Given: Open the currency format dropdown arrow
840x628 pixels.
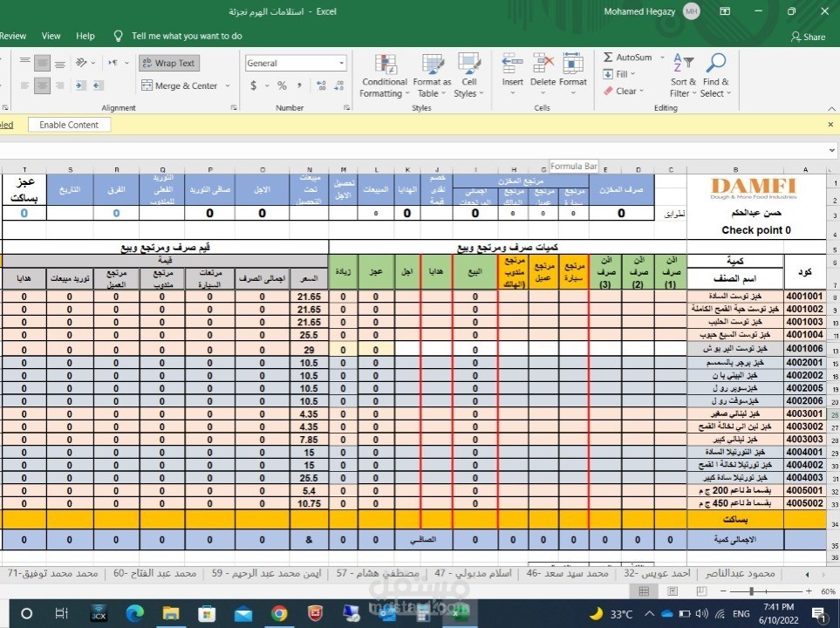Looking at the screenshot, I should point(266,85).
